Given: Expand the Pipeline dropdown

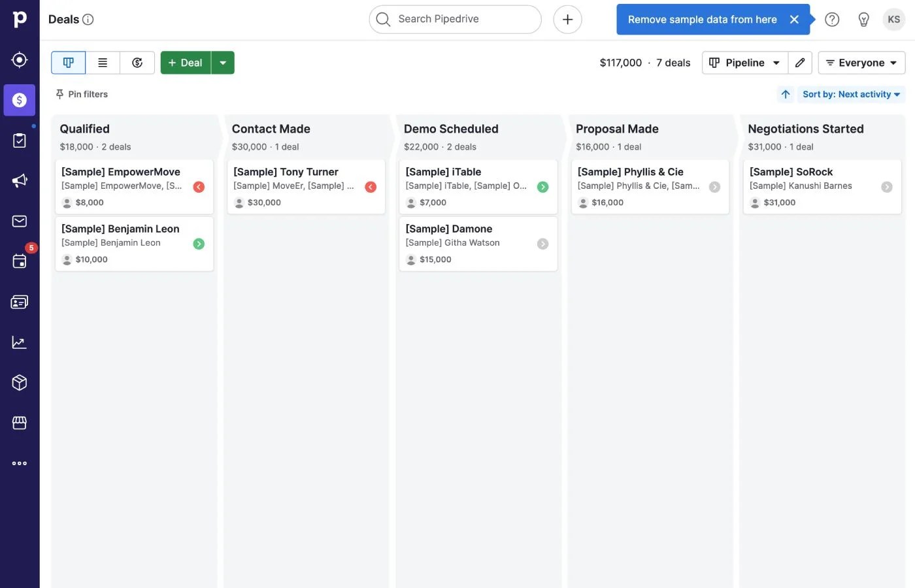Looking at the screenshot, I should (x=745, y=63).
